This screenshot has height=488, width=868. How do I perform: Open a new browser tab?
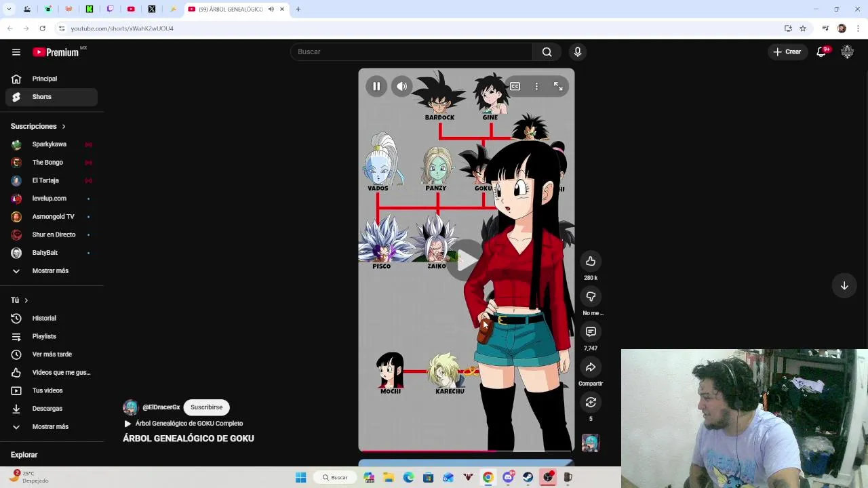tap(298, 9)
